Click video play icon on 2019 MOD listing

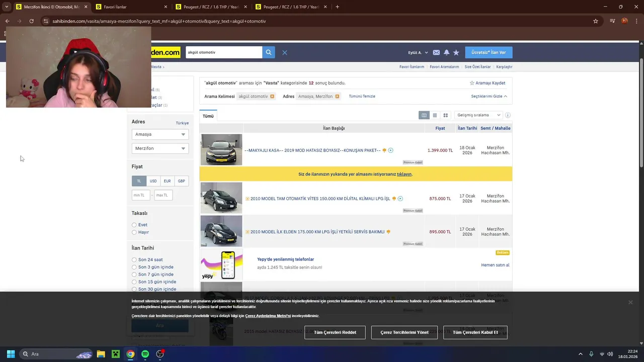tap(390, 150)
